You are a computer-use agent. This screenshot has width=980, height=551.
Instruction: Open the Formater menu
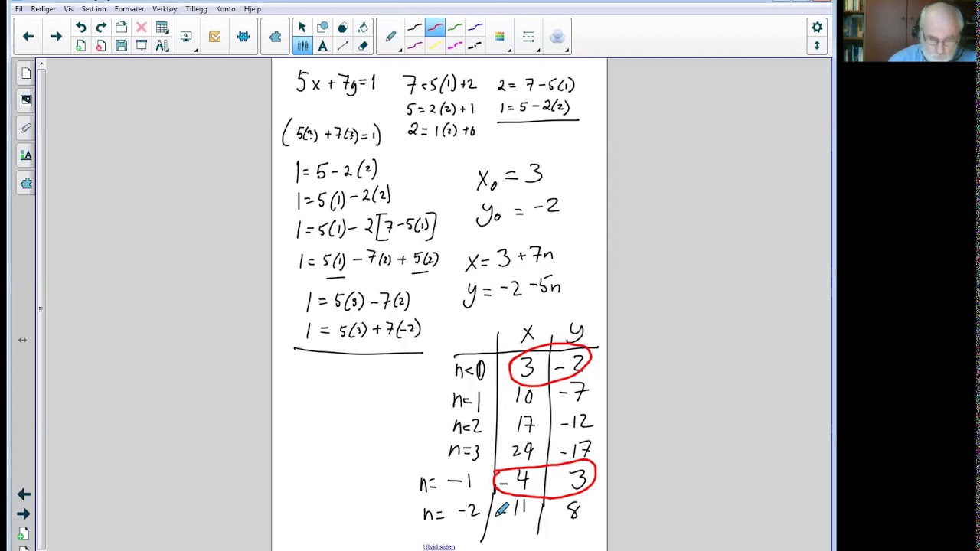click(129, 9)
